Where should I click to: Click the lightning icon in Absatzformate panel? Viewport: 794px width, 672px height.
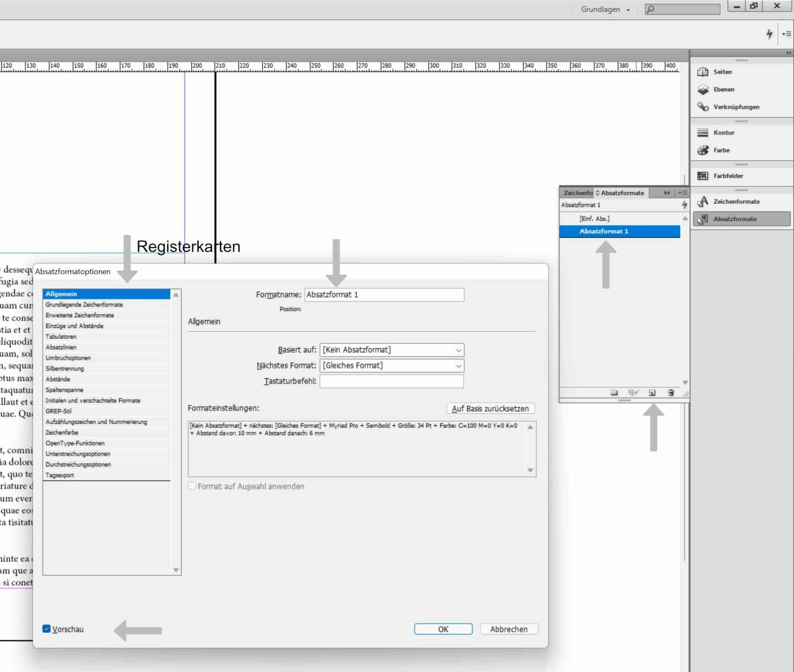click(684, 205)
